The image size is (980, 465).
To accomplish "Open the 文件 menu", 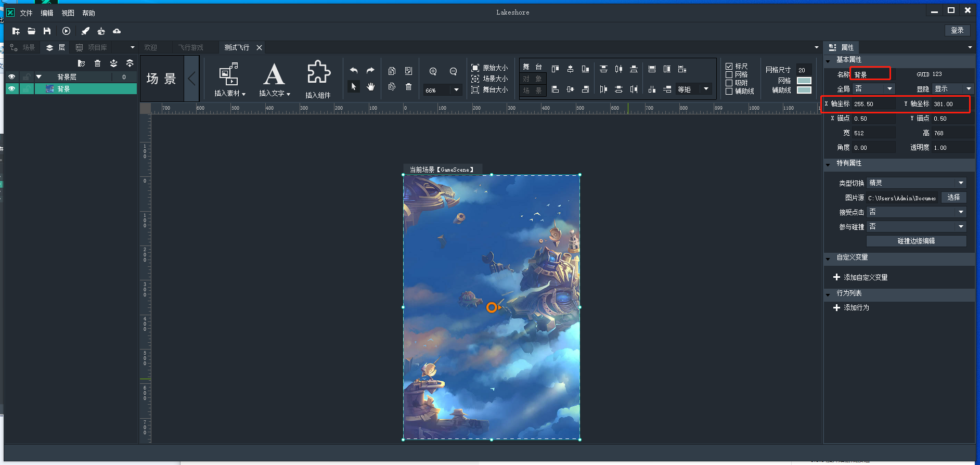I will 26,13.
